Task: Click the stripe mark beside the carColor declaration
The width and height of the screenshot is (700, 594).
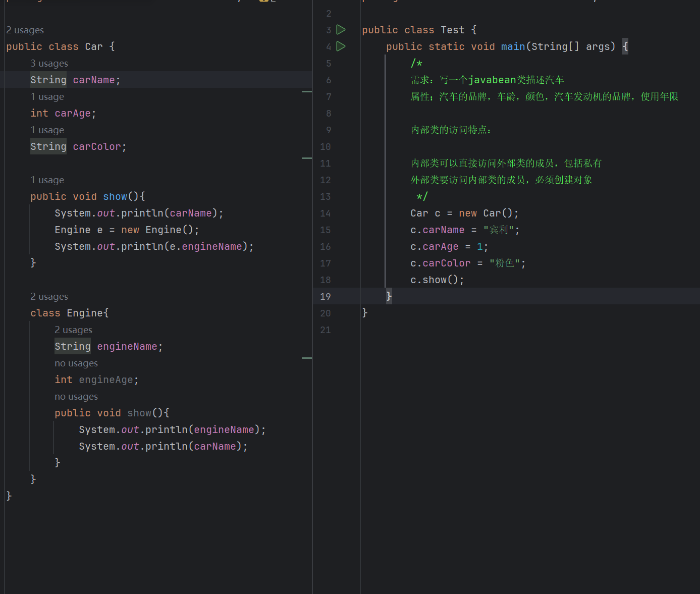Action: click(306, 158)
